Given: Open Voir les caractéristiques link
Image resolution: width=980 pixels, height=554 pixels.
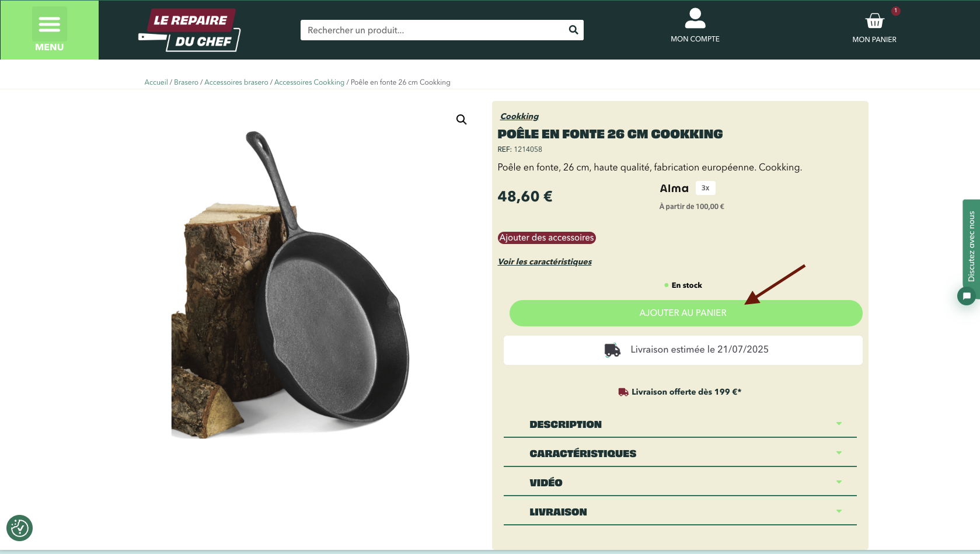Looking at the screenshot, I should 545,262.
